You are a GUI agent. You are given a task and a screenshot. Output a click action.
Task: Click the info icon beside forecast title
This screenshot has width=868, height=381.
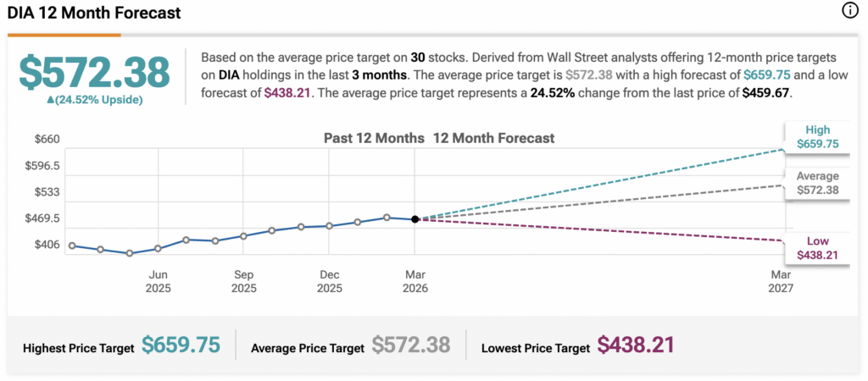(x=850, y=11)
